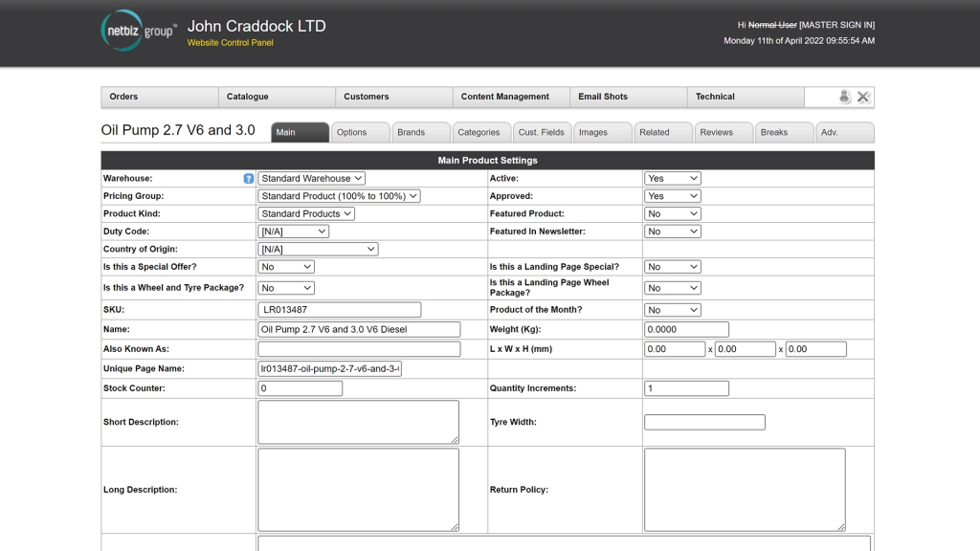
Task: Open the Featured Product dropdown
Action: [x=672, y=214]
